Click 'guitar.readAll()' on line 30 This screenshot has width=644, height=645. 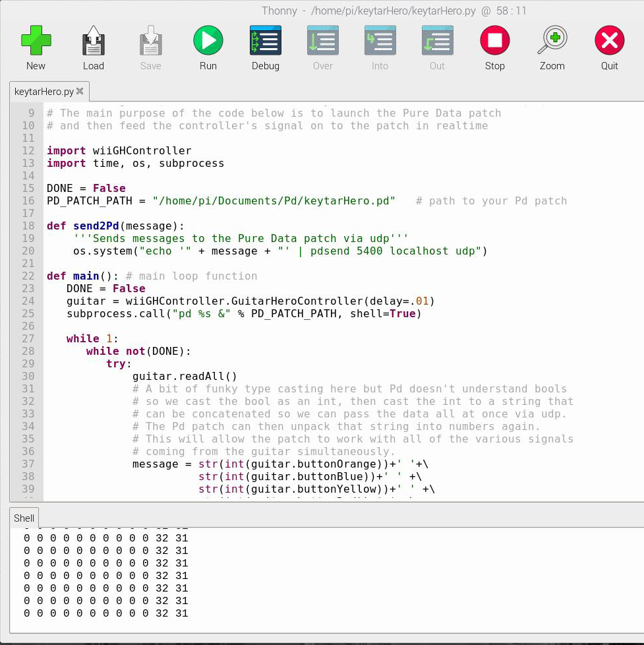pyautogui.click(x=185, y=377)
